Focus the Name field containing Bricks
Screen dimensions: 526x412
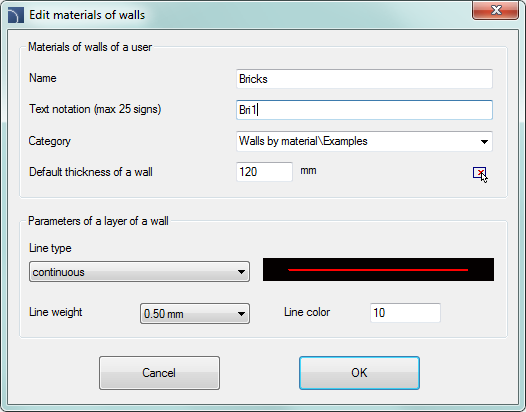click(x=364, y=79)
